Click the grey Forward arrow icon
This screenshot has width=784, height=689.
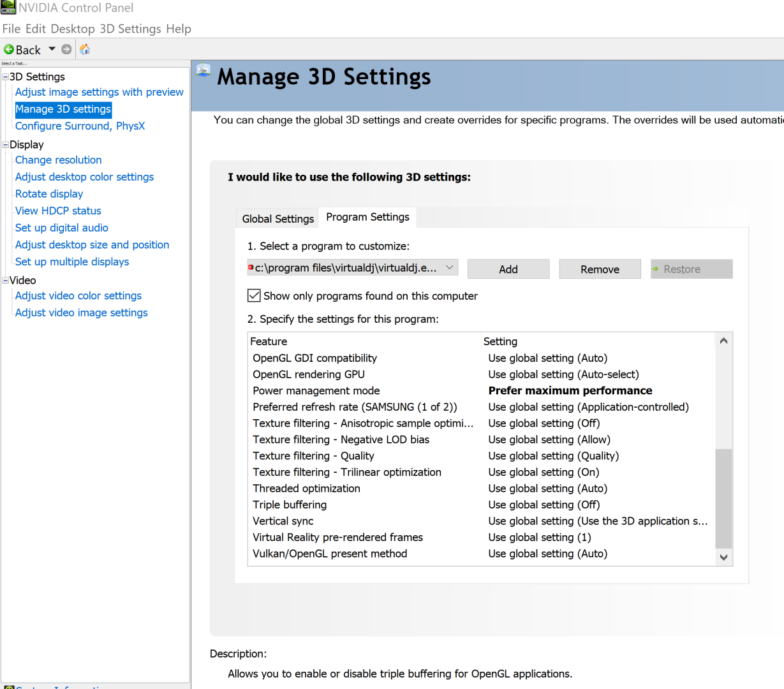pos(66,49)
